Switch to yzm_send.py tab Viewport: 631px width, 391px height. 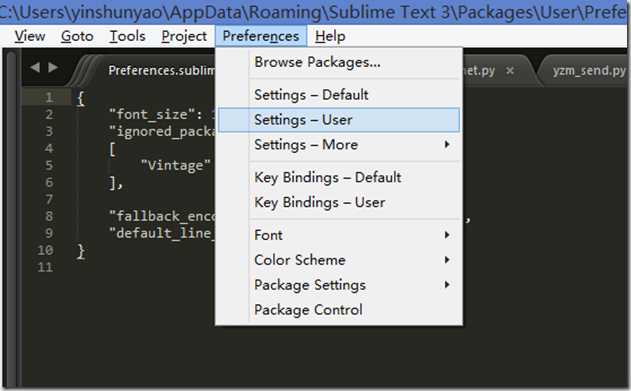589,71
